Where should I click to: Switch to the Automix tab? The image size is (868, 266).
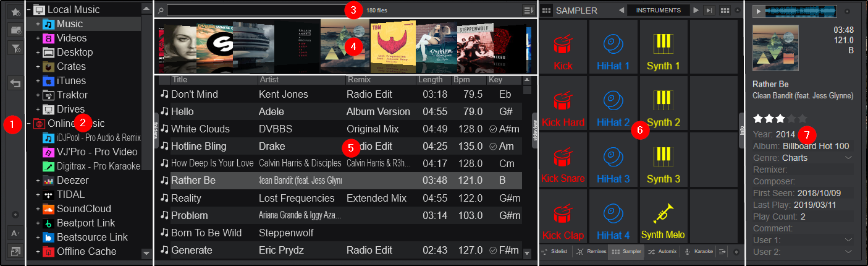pos(662,252)
